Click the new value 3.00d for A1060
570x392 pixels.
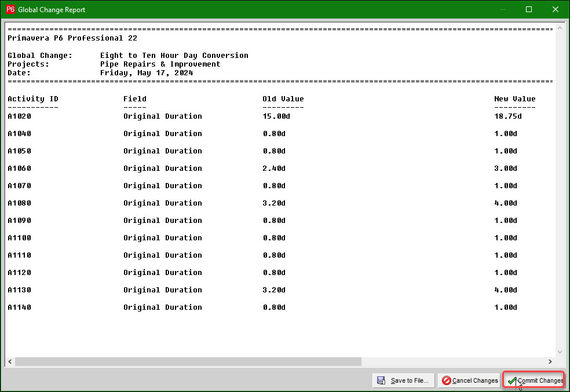pyautogui.click(x=505, y=168)
